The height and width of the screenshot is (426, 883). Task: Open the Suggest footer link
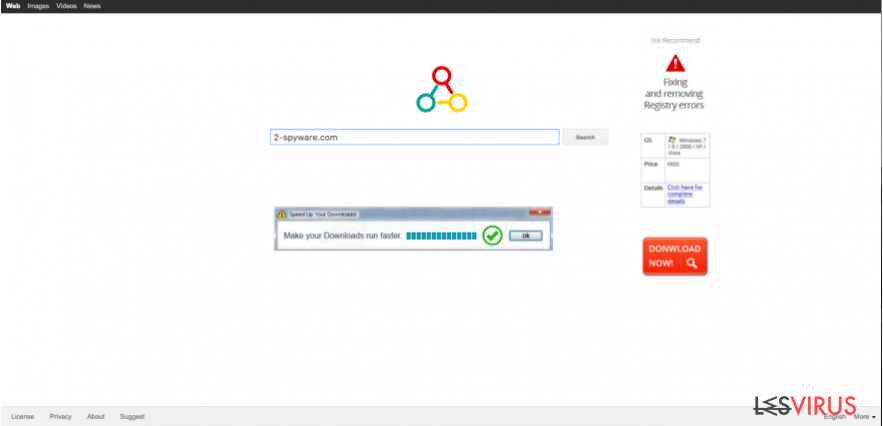(132, 416)
